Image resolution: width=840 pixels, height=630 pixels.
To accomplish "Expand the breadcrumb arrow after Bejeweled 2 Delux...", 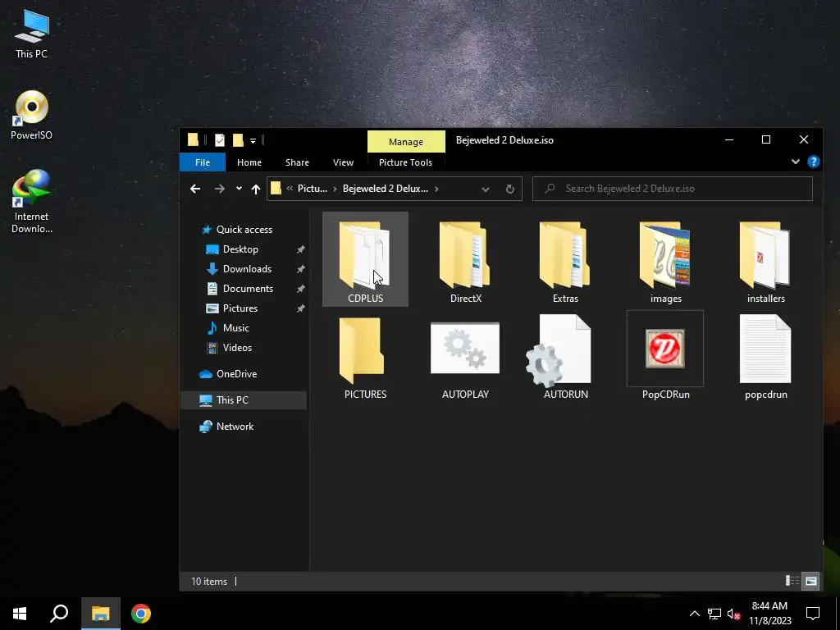I will (x=436, y=189).
